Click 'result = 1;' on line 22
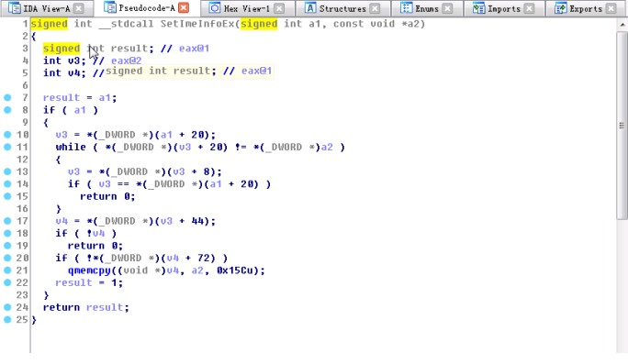Image resolution: width=628 pixels, height=364 pixels. [89, 283]
